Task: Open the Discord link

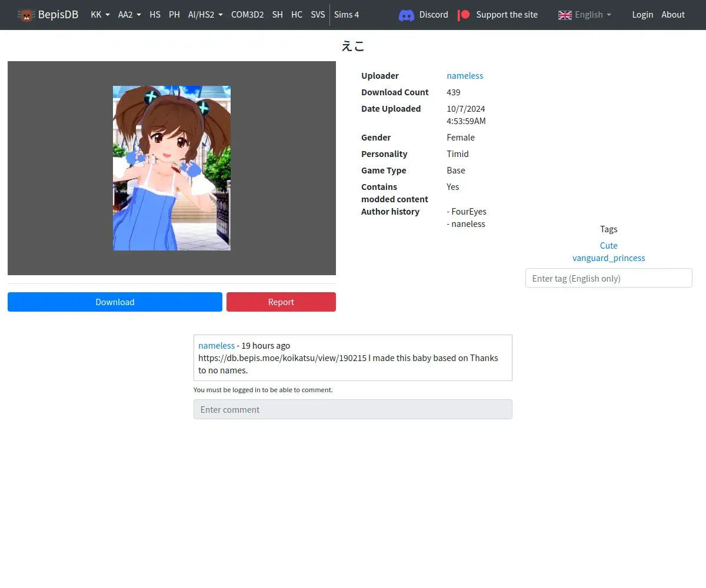Action: tap(434, 15)
